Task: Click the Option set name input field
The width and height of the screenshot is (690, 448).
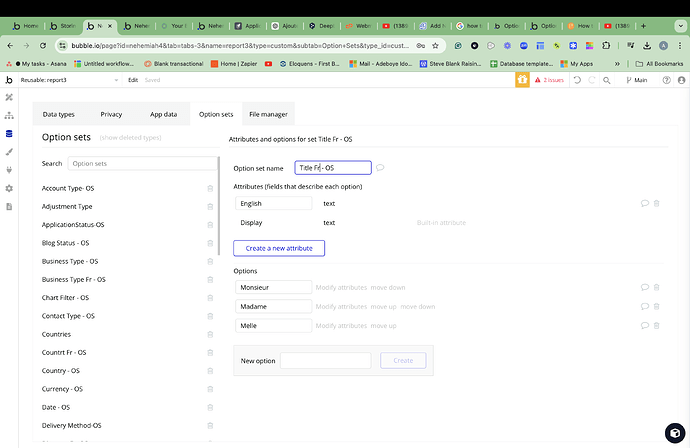Action: [x=333, y=168]
